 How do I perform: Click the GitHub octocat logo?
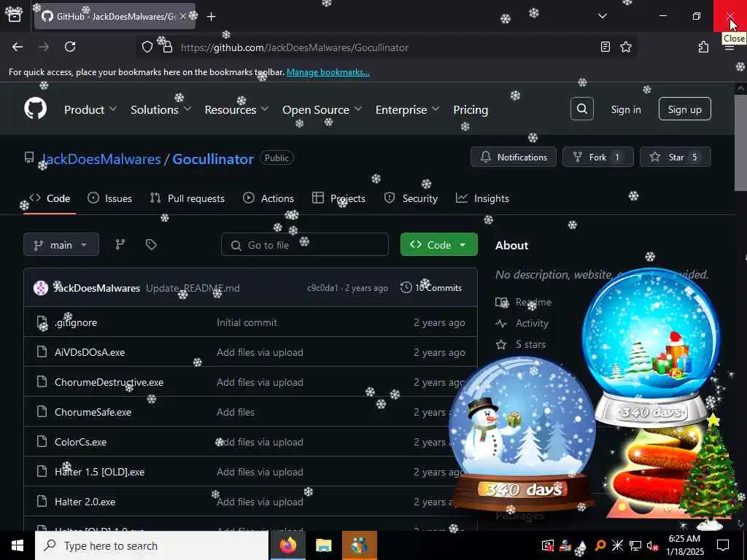(36, 109)
